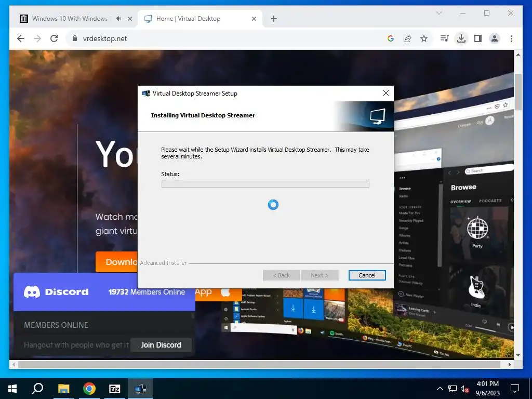Click the vrdesktop.net address bar
The height and width of the screenshot is (399, 532).
click(x=224, y=38)
